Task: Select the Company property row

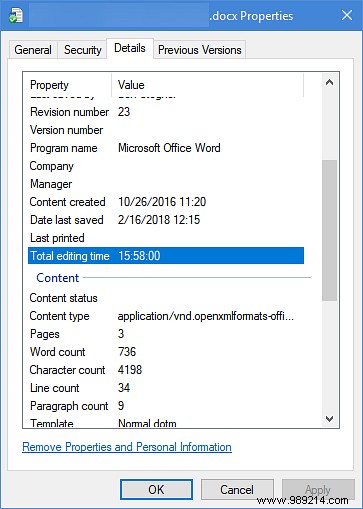Action: (166, 166)
